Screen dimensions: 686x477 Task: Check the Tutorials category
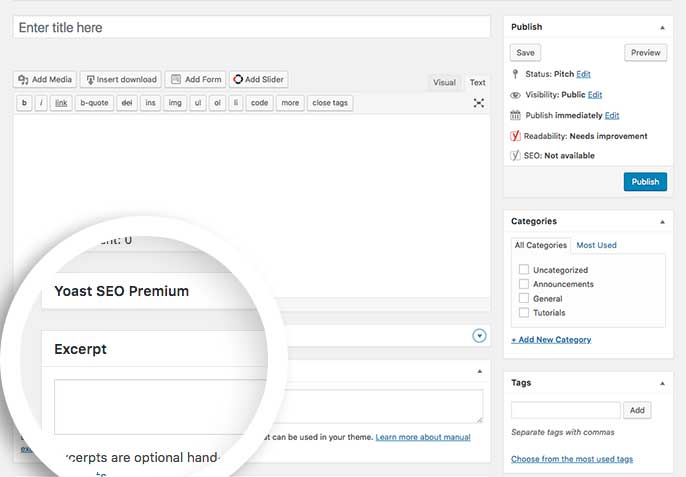coord(524,312)
